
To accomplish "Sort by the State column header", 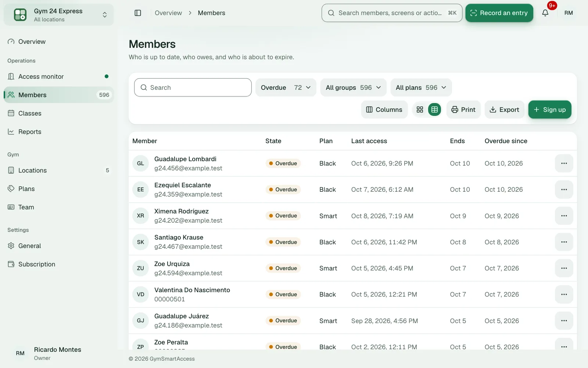I will click(x=273, y=141).
